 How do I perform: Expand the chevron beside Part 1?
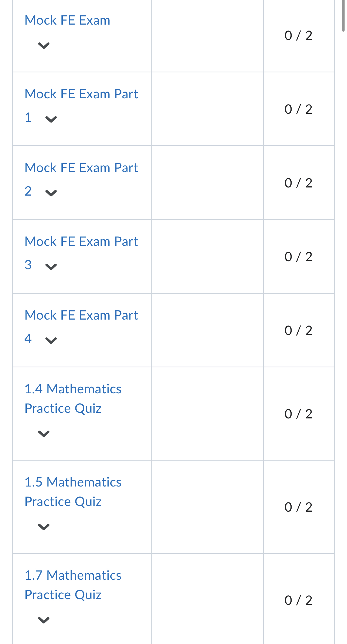pos(51,119)
